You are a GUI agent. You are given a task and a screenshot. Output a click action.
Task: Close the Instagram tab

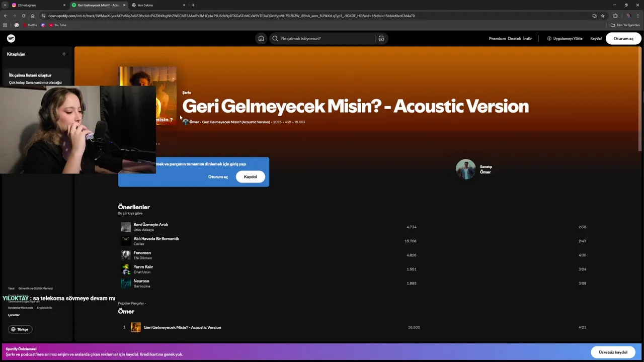[64, 5]
